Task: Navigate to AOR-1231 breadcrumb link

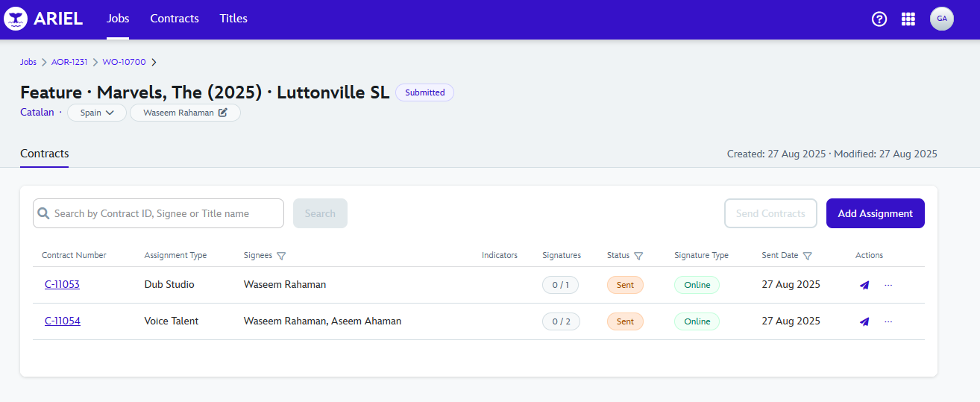Action: (x=69, y=62)
